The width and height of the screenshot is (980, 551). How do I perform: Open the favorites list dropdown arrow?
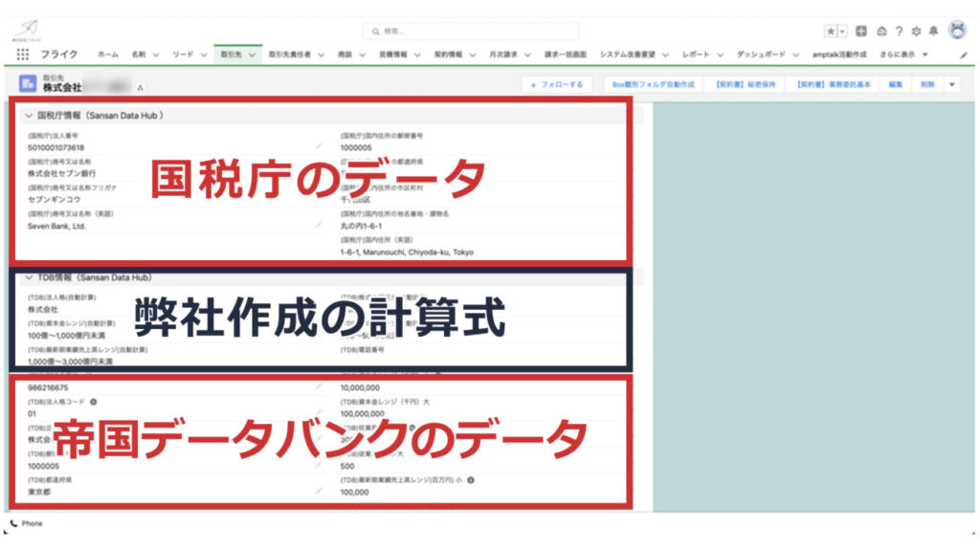tap(842, 32)
